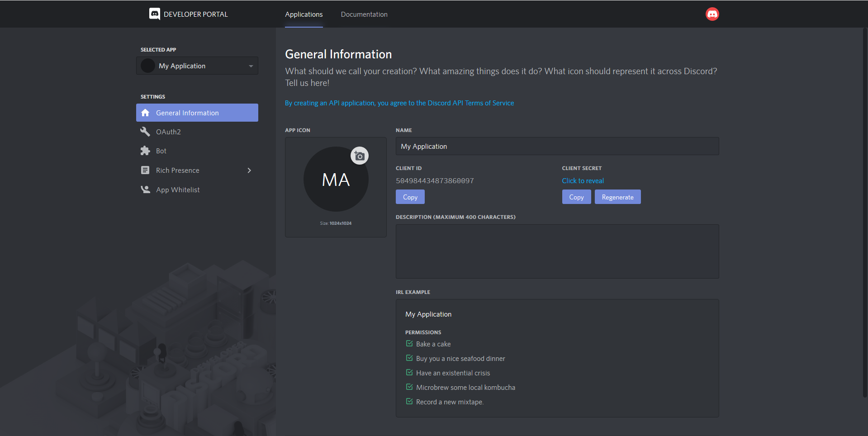Click the upload image camera icon on the app icon

[360, 156]
